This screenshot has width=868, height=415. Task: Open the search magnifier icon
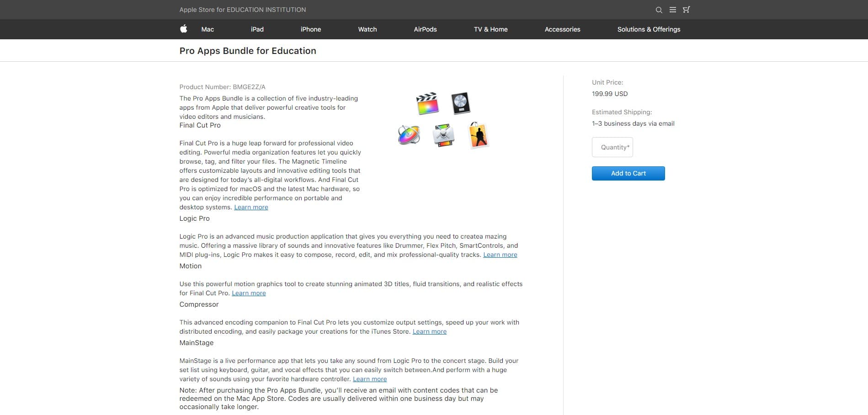[x=659, y=10]
